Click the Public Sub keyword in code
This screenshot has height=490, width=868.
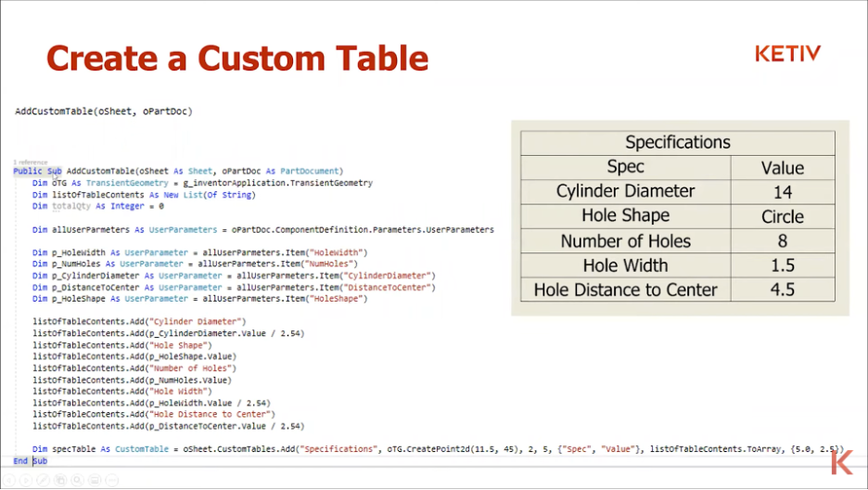[x=37, y=172]
